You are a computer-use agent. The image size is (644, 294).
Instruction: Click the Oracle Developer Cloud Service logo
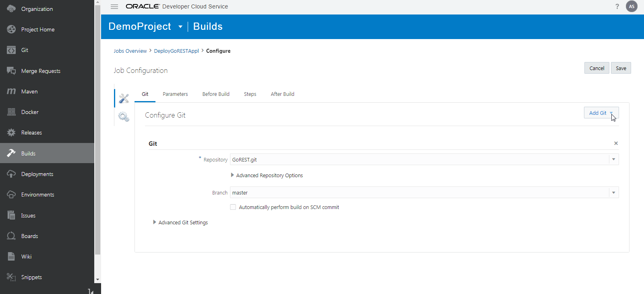177,6
